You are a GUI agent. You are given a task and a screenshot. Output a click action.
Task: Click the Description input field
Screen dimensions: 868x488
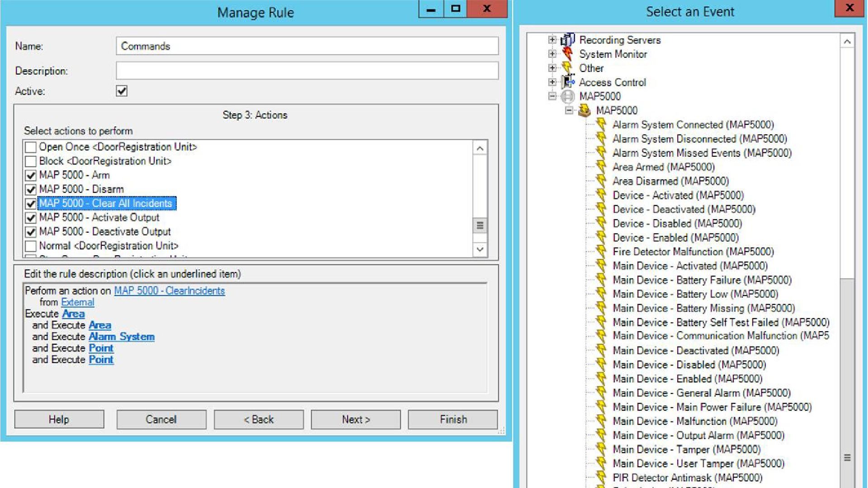click(x=307, y=71)
